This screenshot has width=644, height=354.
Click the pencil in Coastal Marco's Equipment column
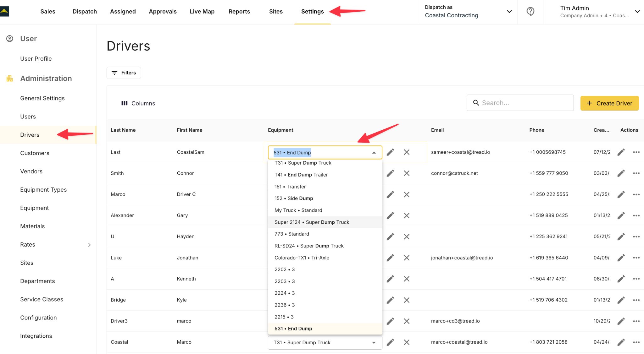(x=390, y=342)
